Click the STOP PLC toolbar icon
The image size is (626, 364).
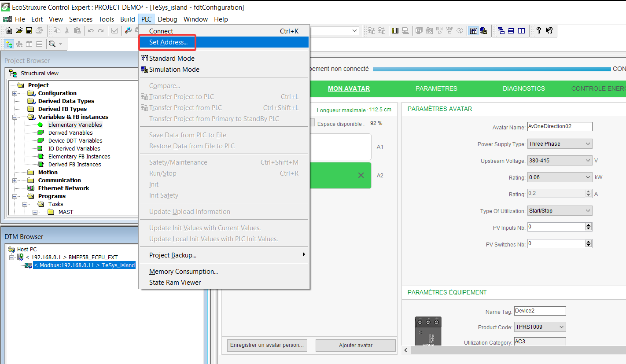(449, 30)
